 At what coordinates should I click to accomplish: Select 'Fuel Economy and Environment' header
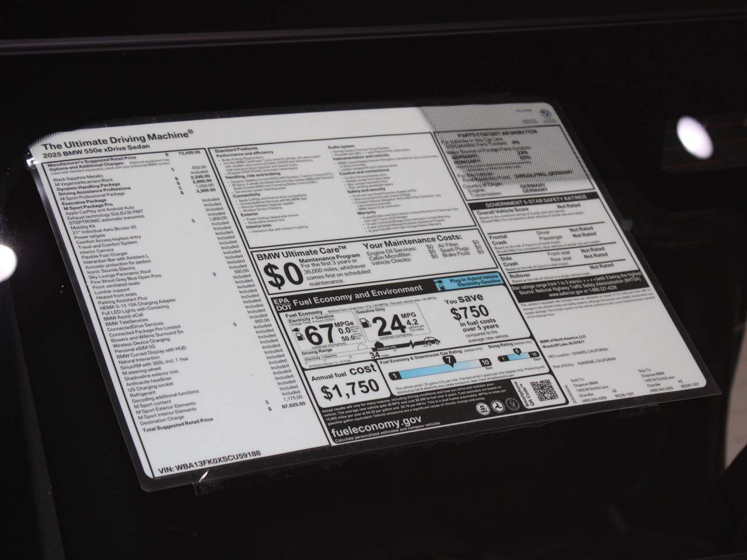pos(358,295)
